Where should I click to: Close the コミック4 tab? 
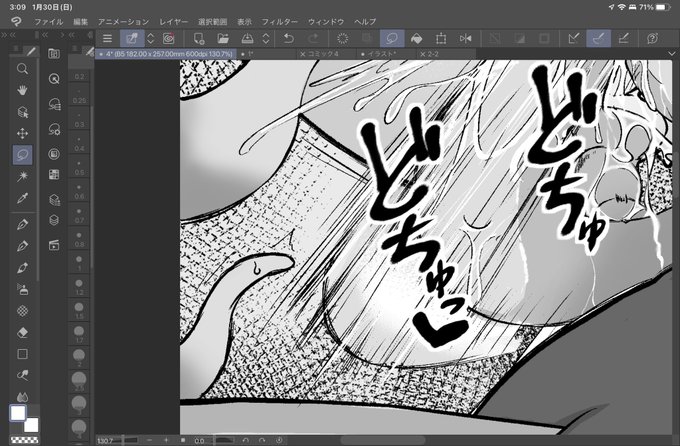[x=303, y=54]
